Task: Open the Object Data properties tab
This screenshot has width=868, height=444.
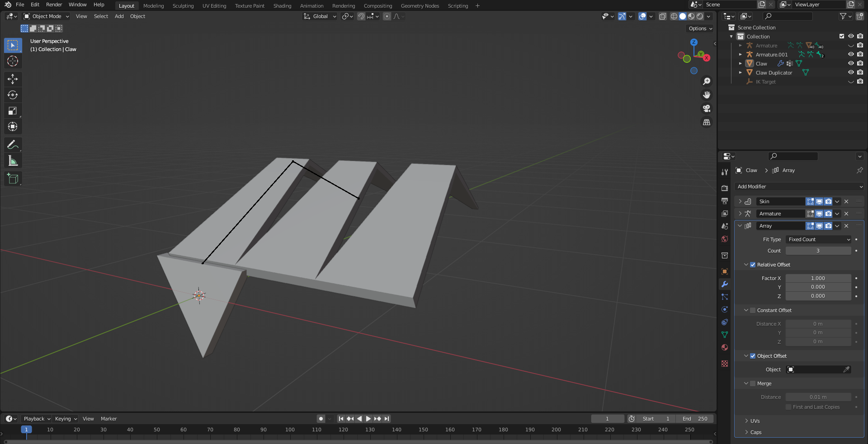Action: [x=725, y=335]
